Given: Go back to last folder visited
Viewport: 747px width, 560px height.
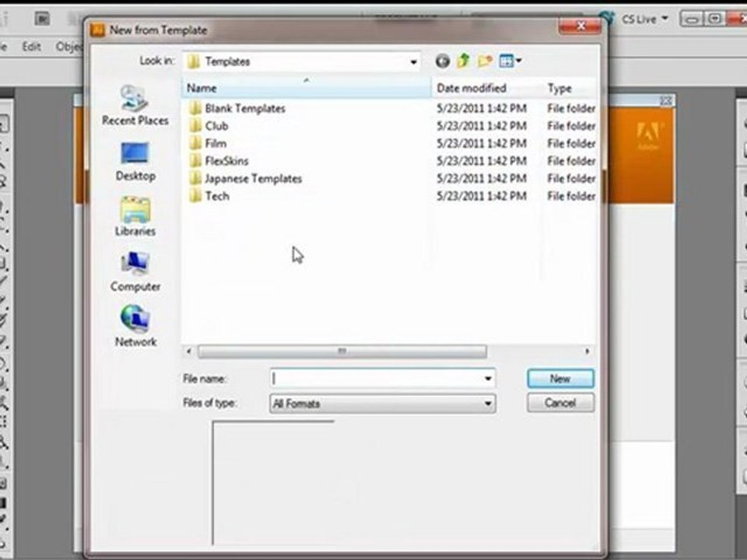Looking at the screenshot, I should click(x=443, y=61).
